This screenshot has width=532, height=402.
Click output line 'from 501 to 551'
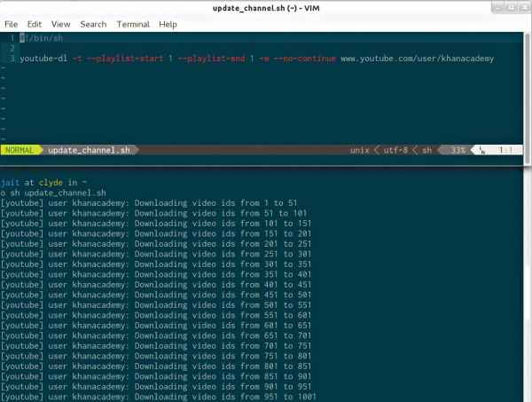[x=156, y=305]
